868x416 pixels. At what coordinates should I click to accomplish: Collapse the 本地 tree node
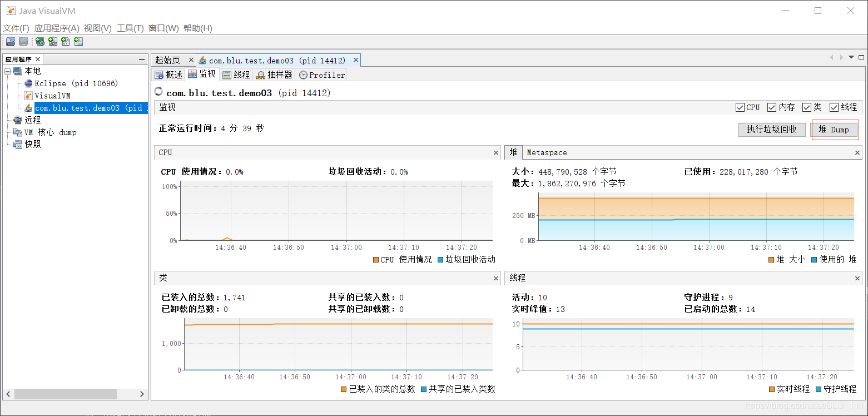click(x=8, y=71)
